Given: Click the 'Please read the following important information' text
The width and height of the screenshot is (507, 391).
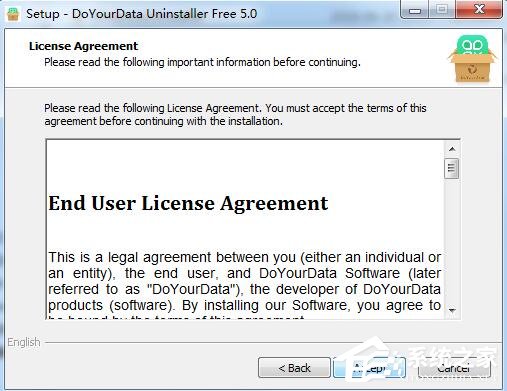Looking at the screenshot, I should [202, 62].
